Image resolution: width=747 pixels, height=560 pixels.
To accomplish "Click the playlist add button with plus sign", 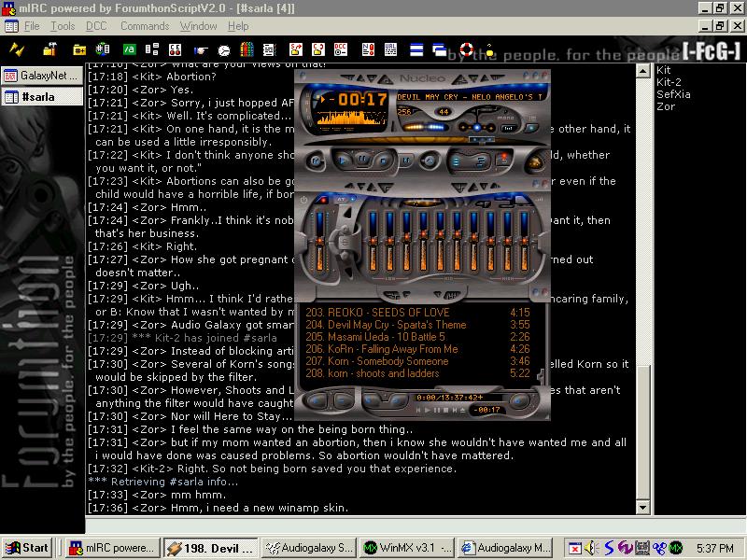I will point(316,401).
